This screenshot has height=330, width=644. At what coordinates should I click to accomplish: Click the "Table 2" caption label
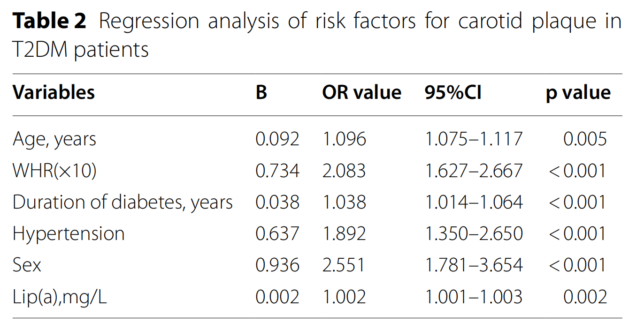pos(49,22)
